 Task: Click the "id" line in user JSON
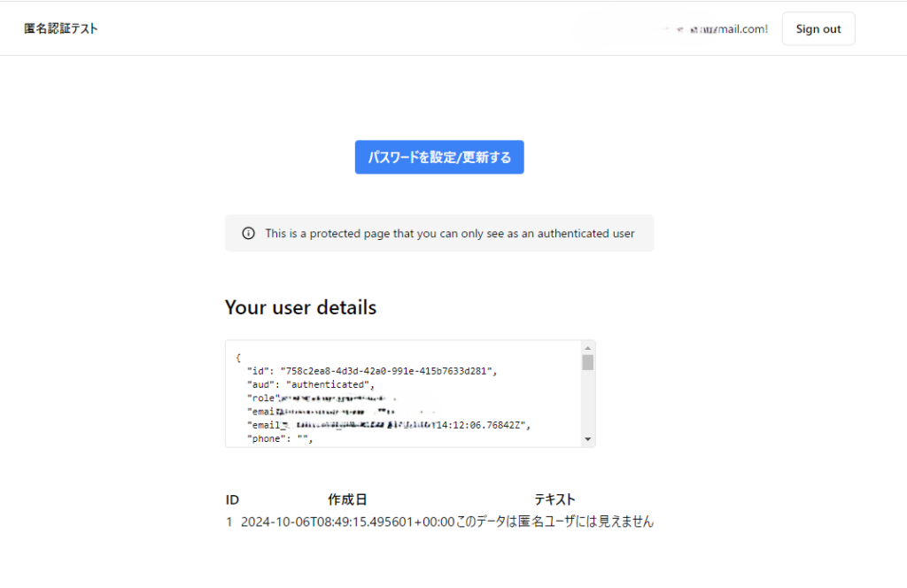click(372, 371)
